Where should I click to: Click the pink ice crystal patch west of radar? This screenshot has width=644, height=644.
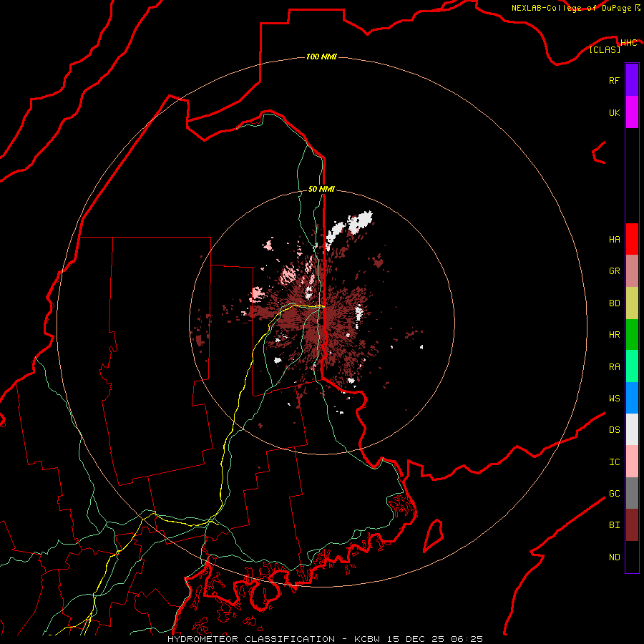(x=257, y=293)
